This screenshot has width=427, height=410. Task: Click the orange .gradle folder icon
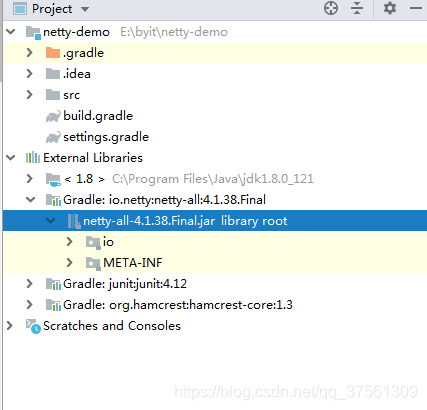pos(53,53)
